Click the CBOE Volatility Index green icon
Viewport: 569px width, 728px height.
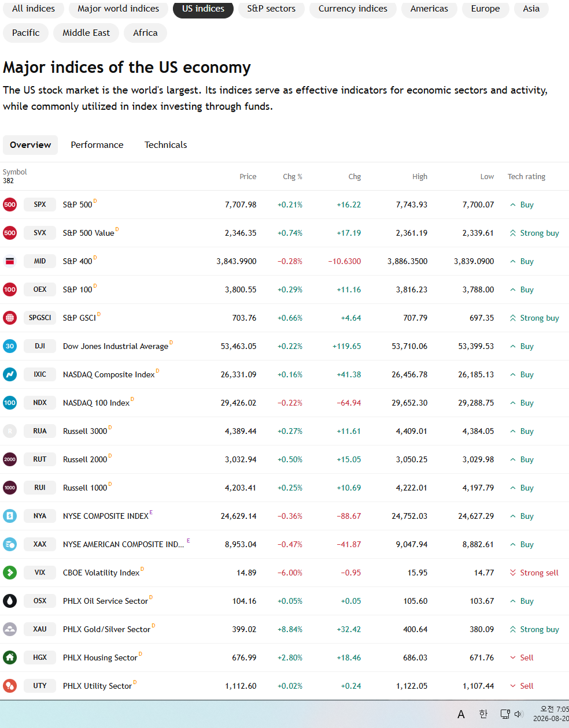coord(10,573)
